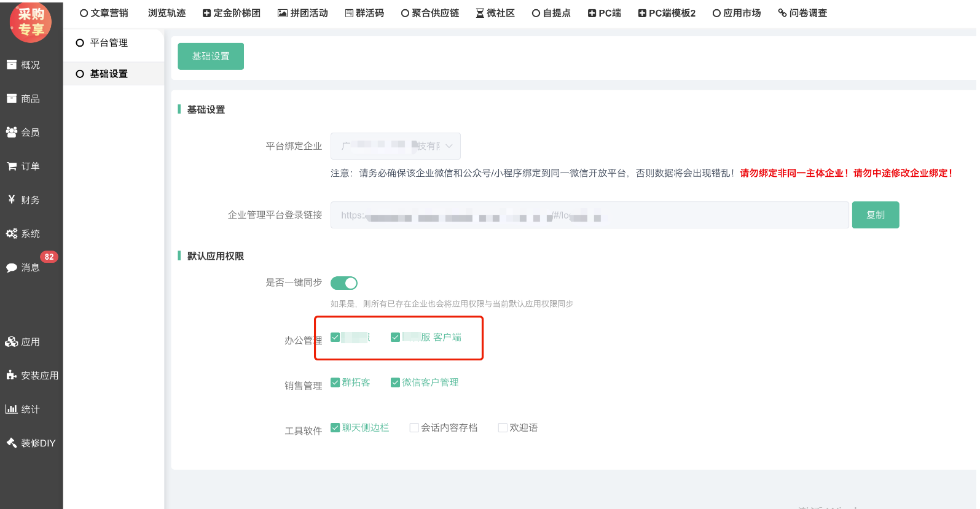This screenshot has width=980, height=509.
Task: Open the 商品 products sidebar icon
Action: tap(12, 98)
